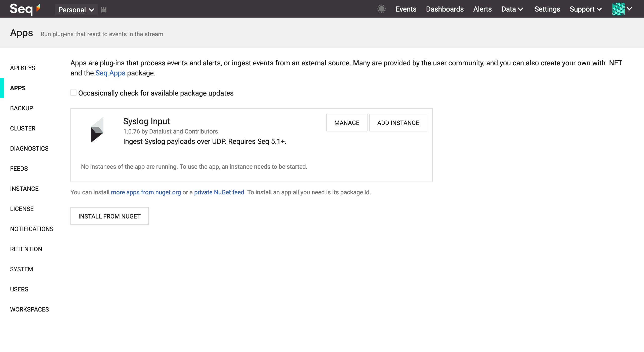
Task: Open Dashboards in top navigation
Action: pos(445,9)
